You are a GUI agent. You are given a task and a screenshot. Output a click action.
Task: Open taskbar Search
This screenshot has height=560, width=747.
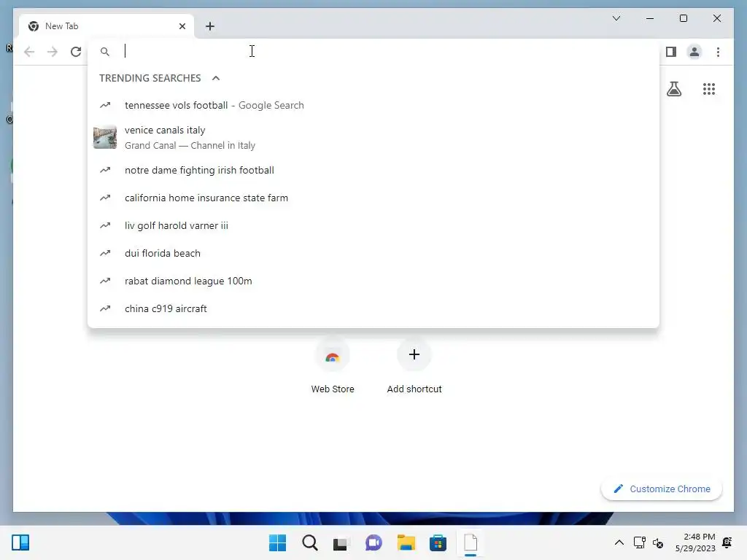click(x=309, y=542)
